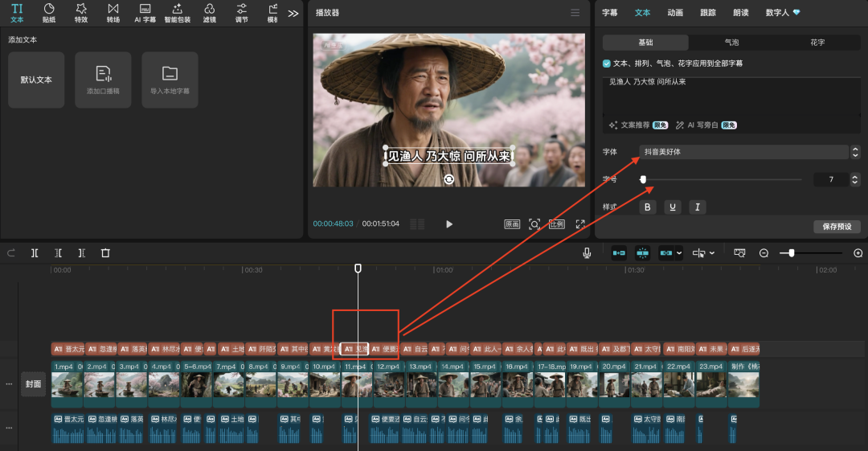The image size is (868, 451).
Task: Click 文案推荐 copy suggestion
Action: click(638, 125)
